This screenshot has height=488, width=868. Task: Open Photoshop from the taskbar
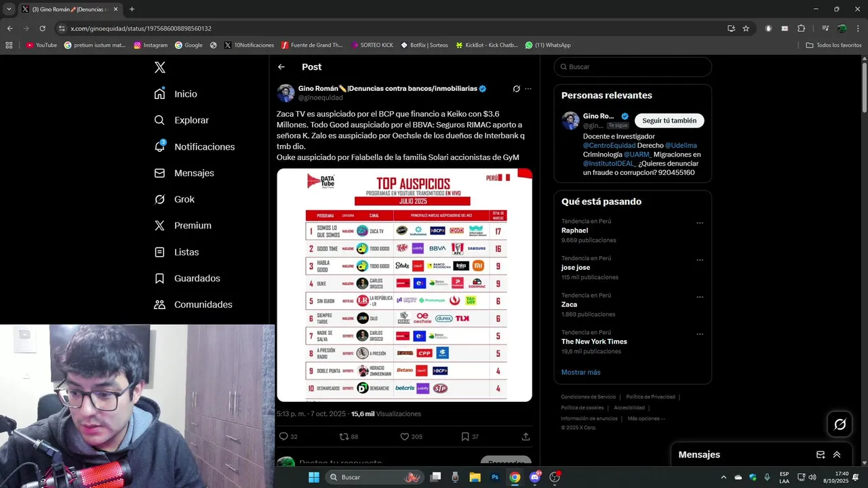tap(495, 477)
